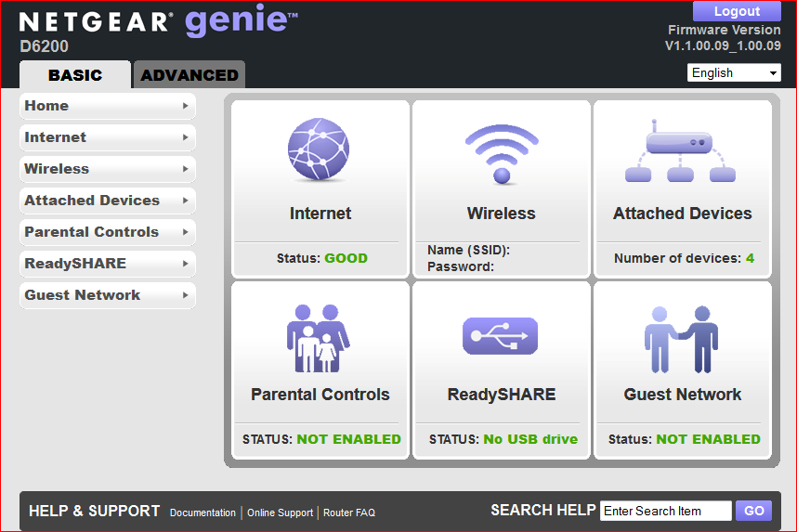Click the Guest Network handshake icon

(681, 340)
